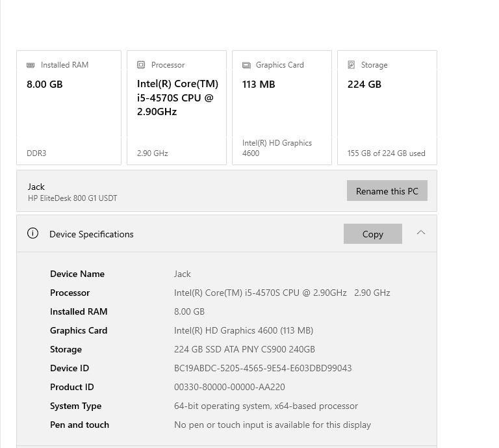Click the Device ID value text
The height and width of the screenshot is (448, 499).
tap(262, 368)
